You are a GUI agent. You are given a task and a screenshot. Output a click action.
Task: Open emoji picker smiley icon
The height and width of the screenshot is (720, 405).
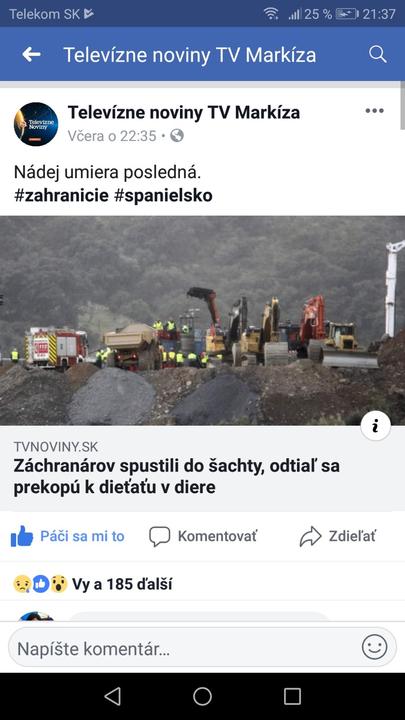pyautogui.click(x=374, y=647)
